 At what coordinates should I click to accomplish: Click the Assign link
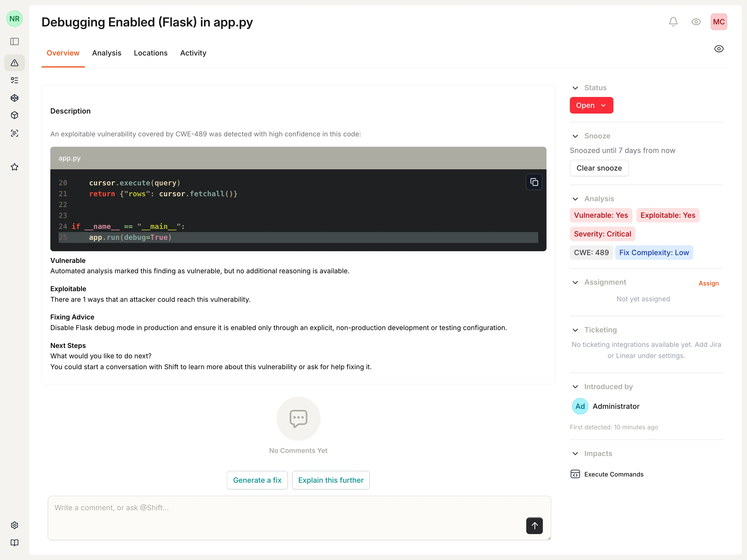coord(709,283)
